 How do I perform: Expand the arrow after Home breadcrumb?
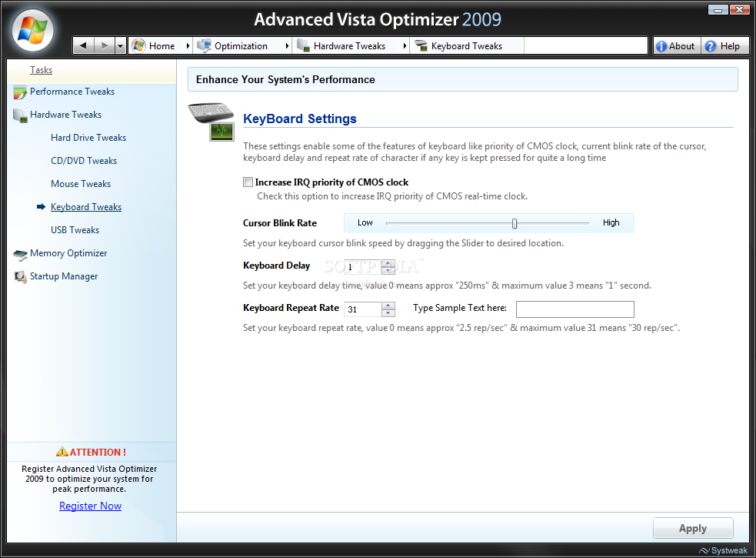click(188, 46)
